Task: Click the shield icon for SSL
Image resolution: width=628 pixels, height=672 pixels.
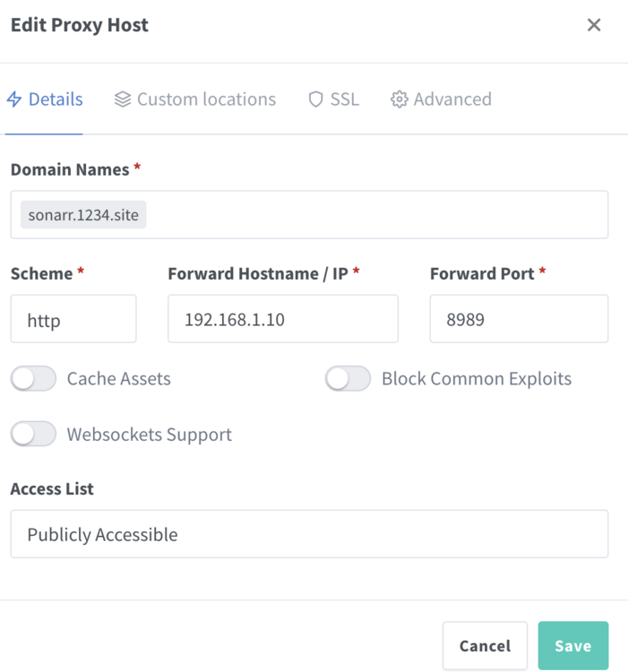Action: pyautogui.click(x=315, y=99)
